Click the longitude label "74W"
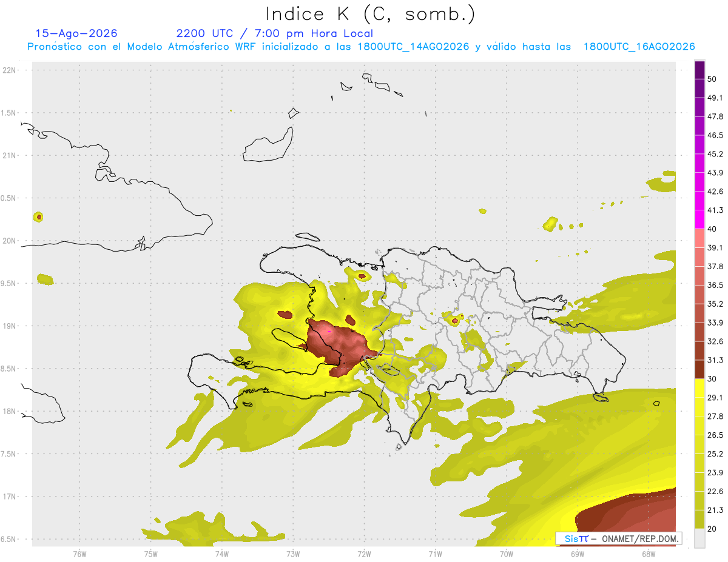 click(x=221, y=554)
